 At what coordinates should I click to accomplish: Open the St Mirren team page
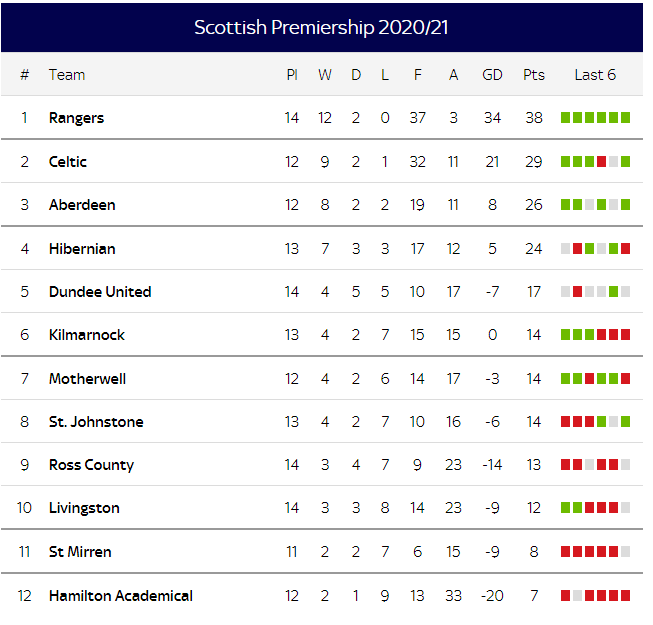coord(80,552)
